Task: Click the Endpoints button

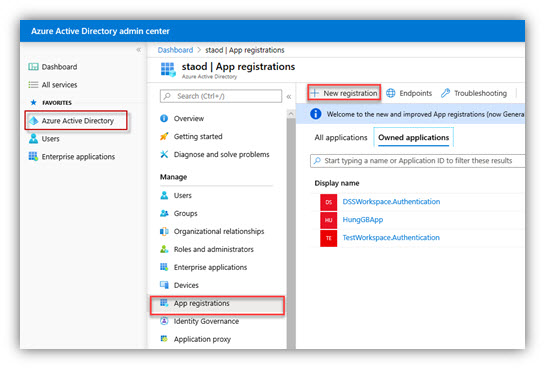Action: [409, 93]
